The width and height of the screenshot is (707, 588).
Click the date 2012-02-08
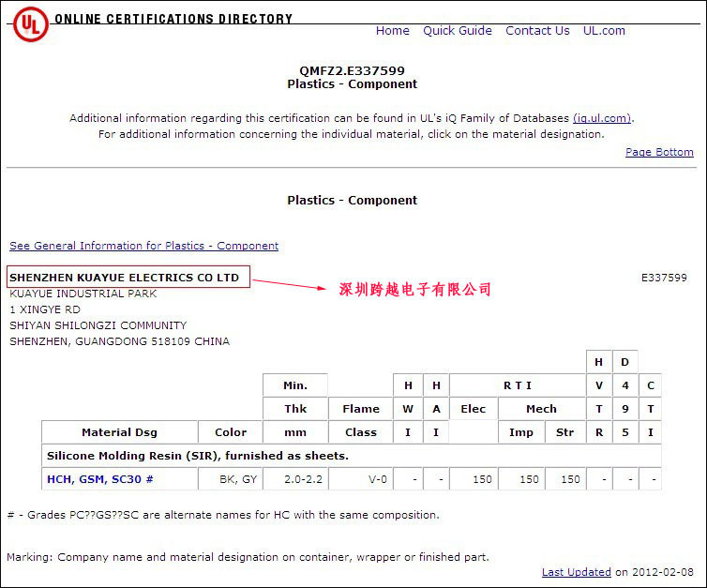663,572
